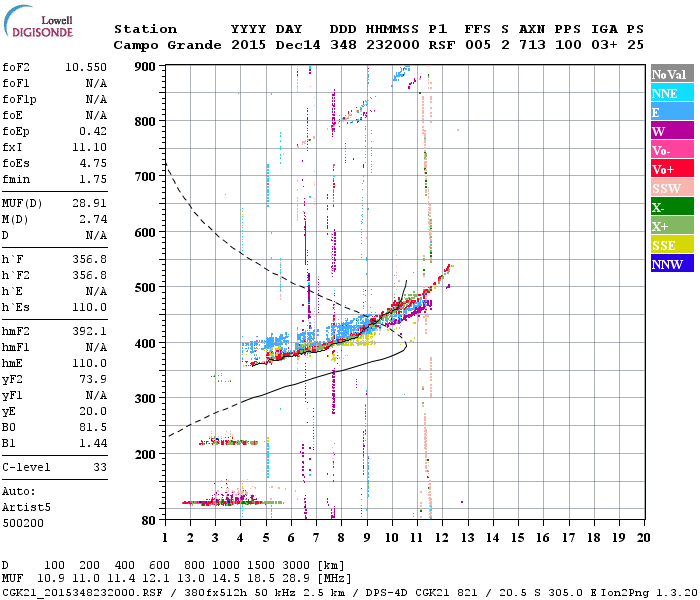700x600 pixels.
Task: Click the yE value 20.0
Action: 93,411
